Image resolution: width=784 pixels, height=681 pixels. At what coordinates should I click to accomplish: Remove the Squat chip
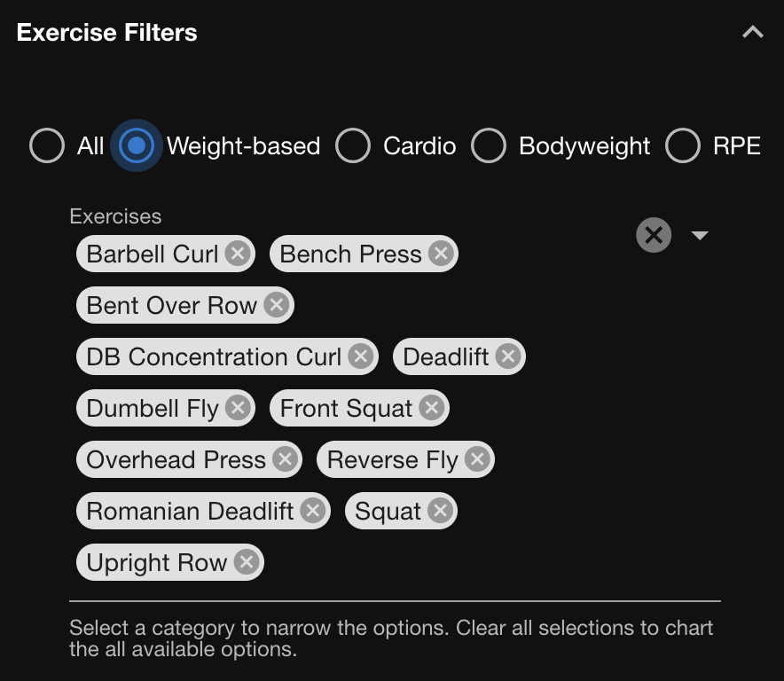(440, 512)
